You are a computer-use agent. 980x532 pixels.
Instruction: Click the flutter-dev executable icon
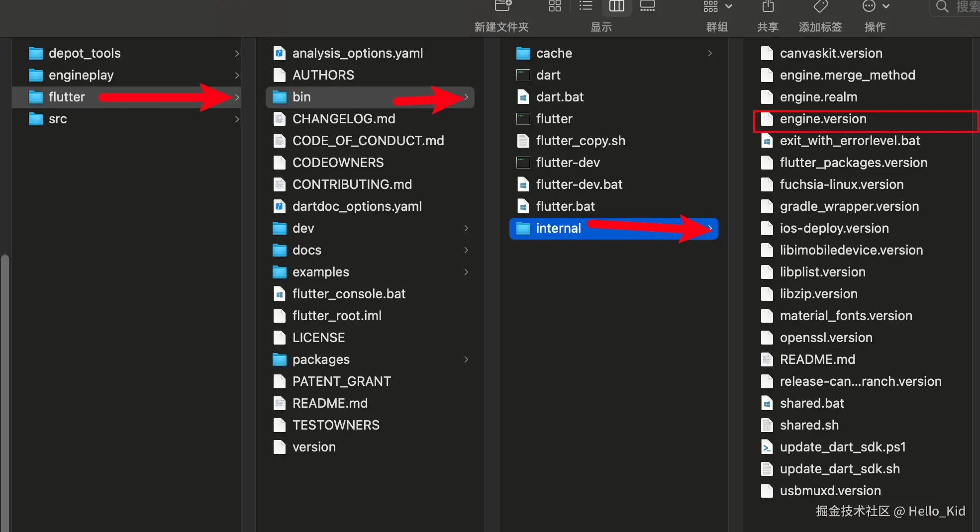[x=523, y=163]
